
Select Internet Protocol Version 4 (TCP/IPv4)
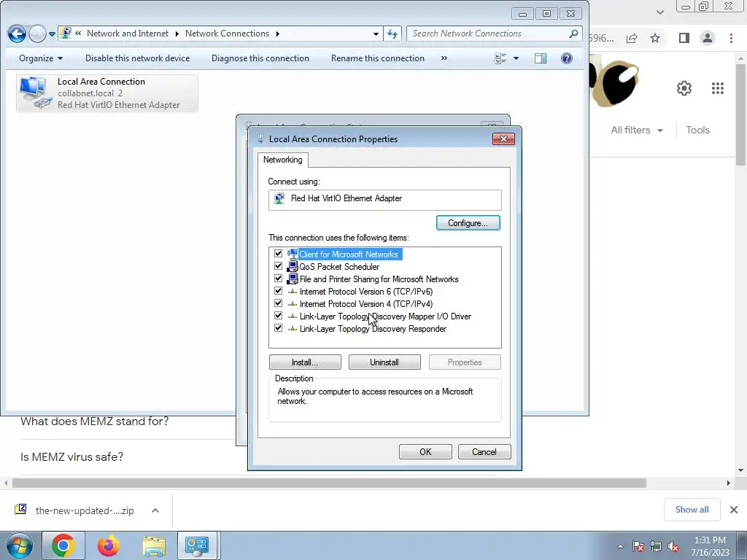366,304
